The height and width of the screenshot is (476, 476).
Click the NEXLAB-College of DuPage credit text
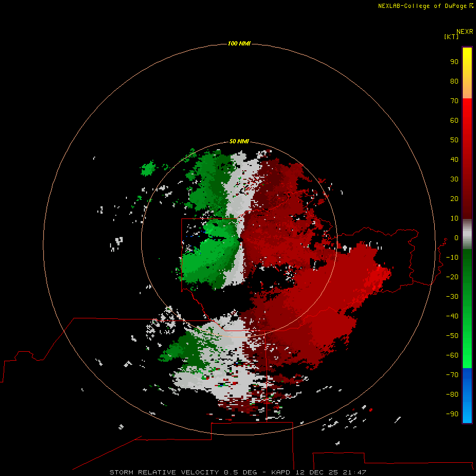point(425,6)
